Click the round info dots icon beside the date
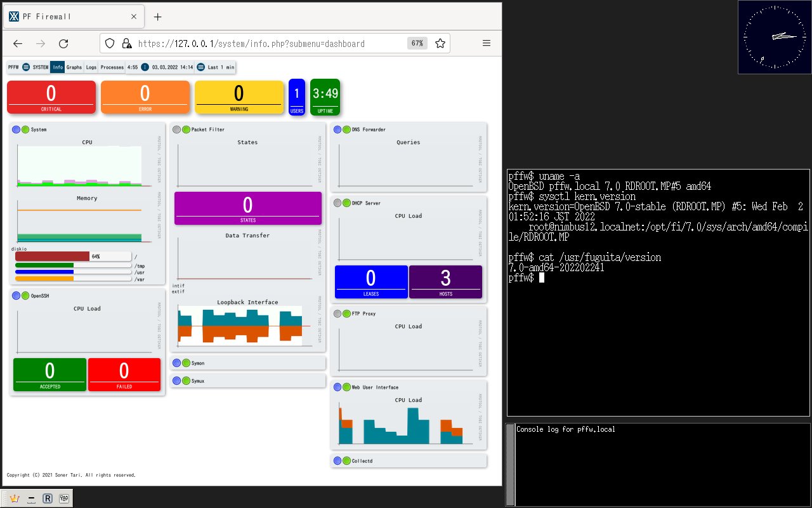This screenshot has height=508, width=812. coord(145,67)
